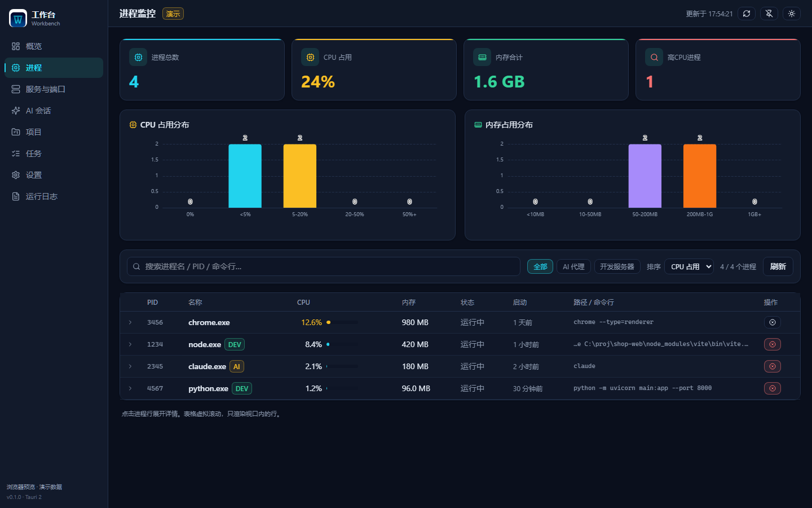Click the CPU 占用 card icon
The width and height of the screenshot is (812, 508).
[310, 57]
